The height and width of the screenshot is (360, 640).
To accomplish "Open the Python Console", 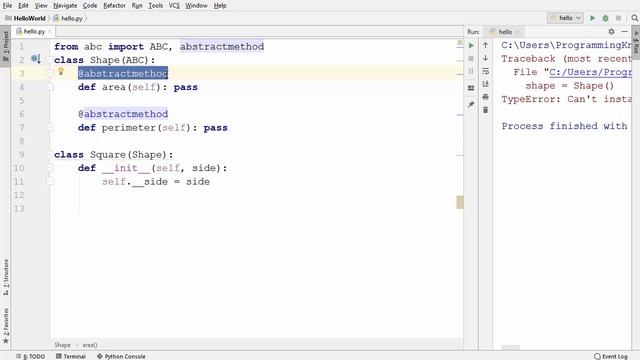I will click(x=121, y=356).
